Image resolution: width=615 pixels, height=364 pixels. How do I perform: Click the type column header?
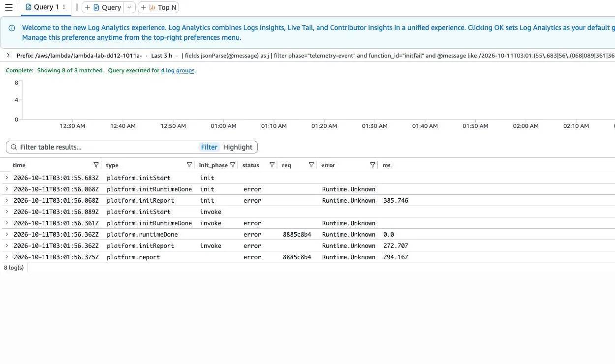tap(112, 165)
